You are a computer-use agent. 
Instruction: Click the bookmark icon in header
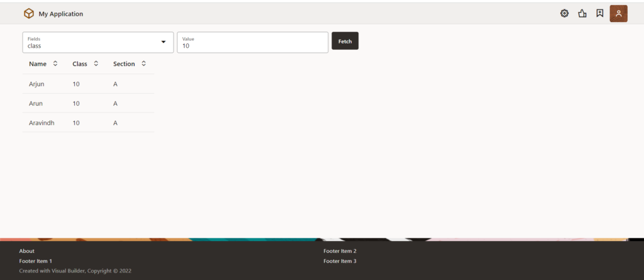[x=600, y=13]
